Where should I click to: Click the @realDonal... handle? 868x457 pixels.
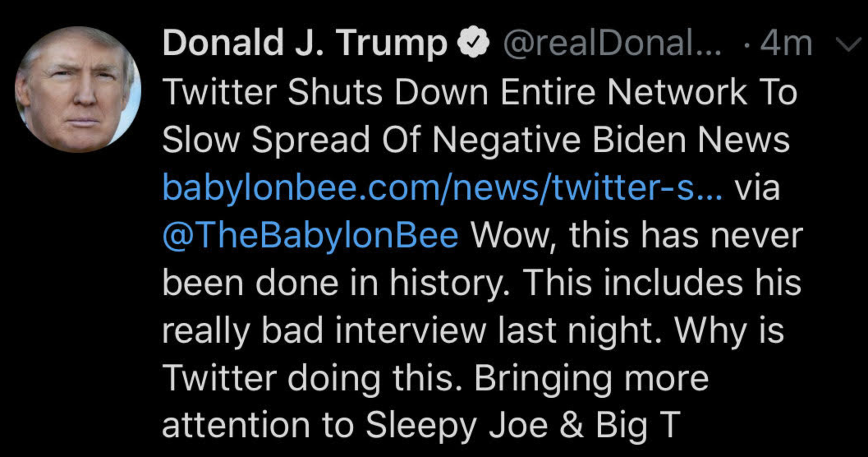612,43
